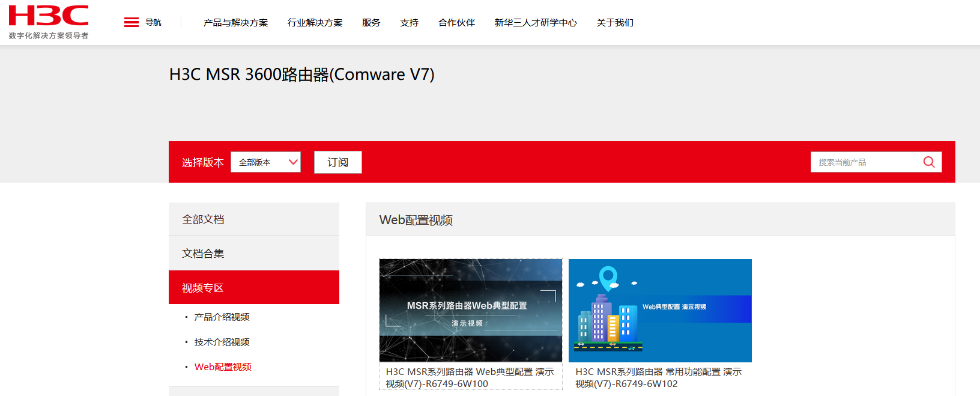Click the 导航 label text
The image size is (980, 396).
point(153,22)
